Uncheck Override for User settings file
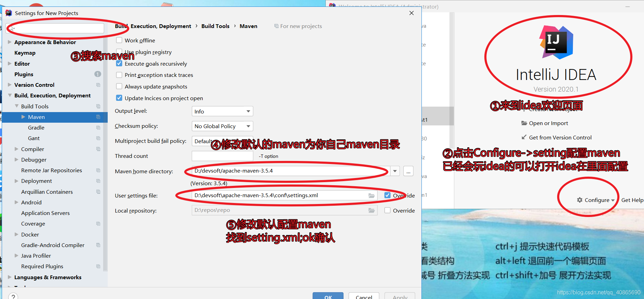The image size is (644, 299). coord(387,195)
